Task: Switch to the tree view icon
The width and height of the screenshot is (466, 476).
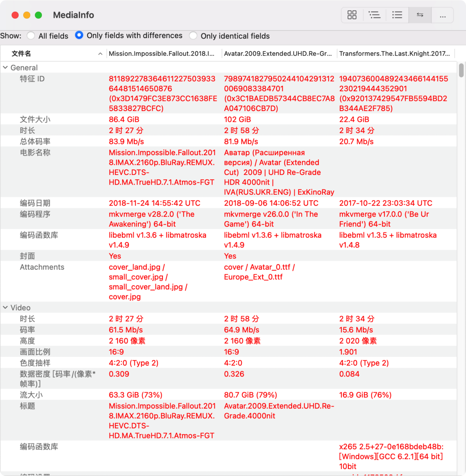Action: click(x=374, y=15)
